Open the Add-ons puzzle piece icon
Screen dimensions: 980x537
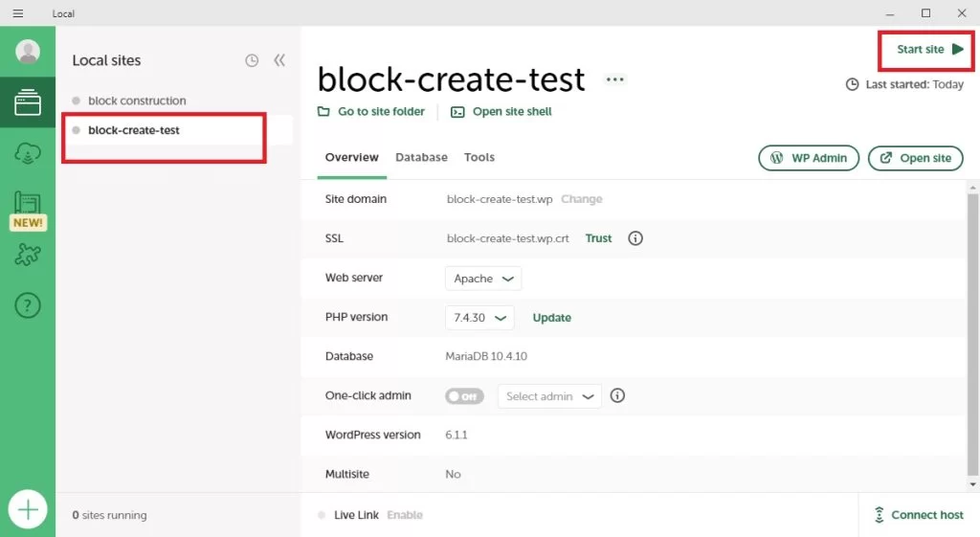(x=28, y=255)
